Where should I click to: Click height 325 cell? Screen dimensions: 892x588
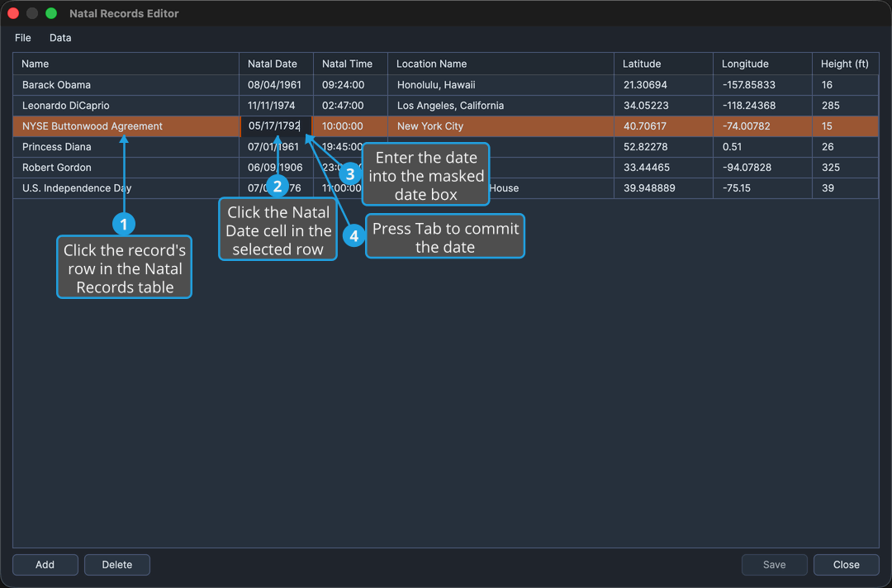(x=846, y=167)
